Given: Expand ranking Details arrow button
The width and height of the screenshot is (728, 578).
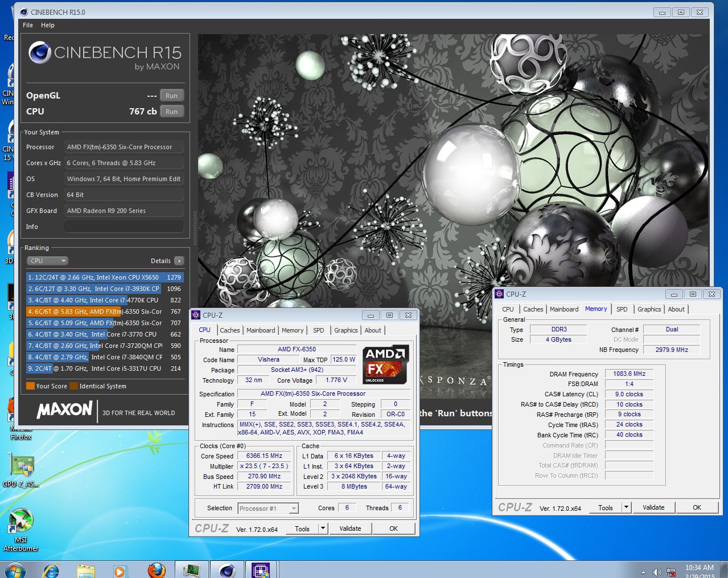Looking at the screenshot, I should pos(179,261).
